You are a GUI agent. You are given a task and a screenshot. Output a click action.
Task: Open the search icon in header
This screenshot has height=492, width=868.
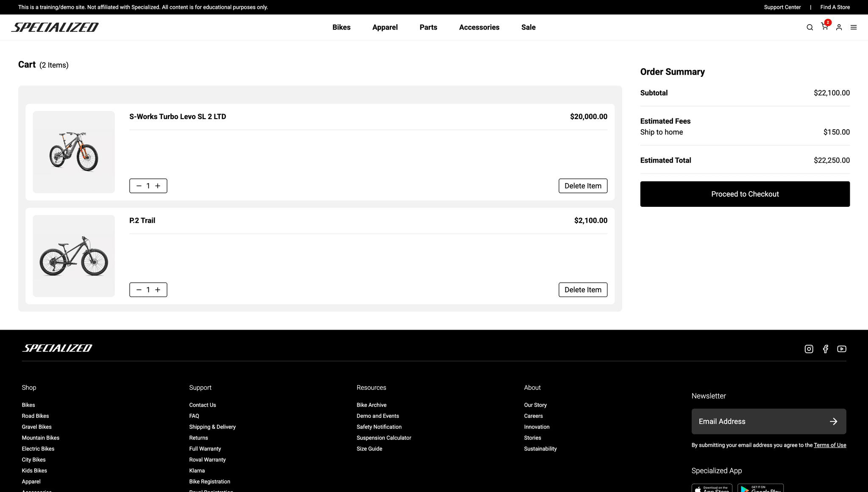(810, 28)
